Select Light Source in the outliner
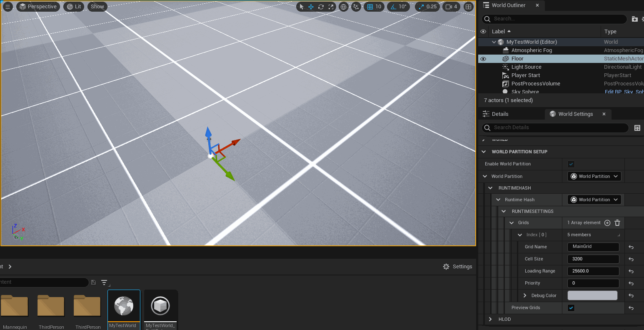Image resolution: width=644 pixels, height=330 pixels. tap(527, 67)
